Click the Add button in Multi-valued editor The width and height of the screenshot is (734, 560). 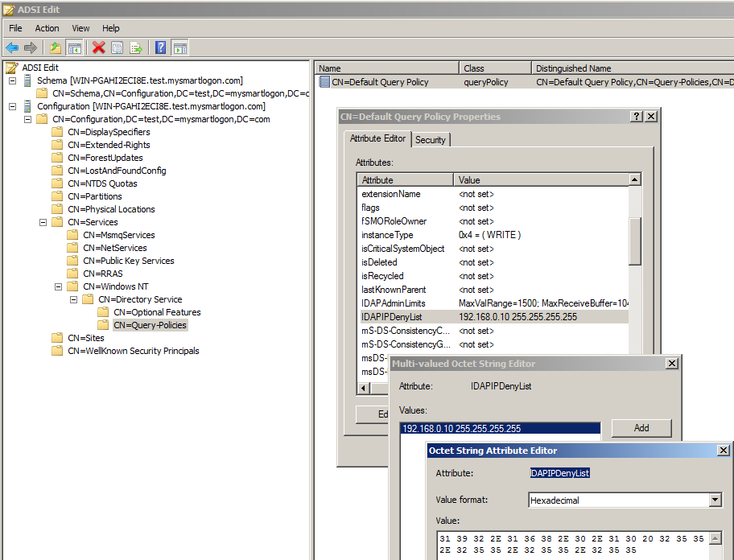click(641, 427)
